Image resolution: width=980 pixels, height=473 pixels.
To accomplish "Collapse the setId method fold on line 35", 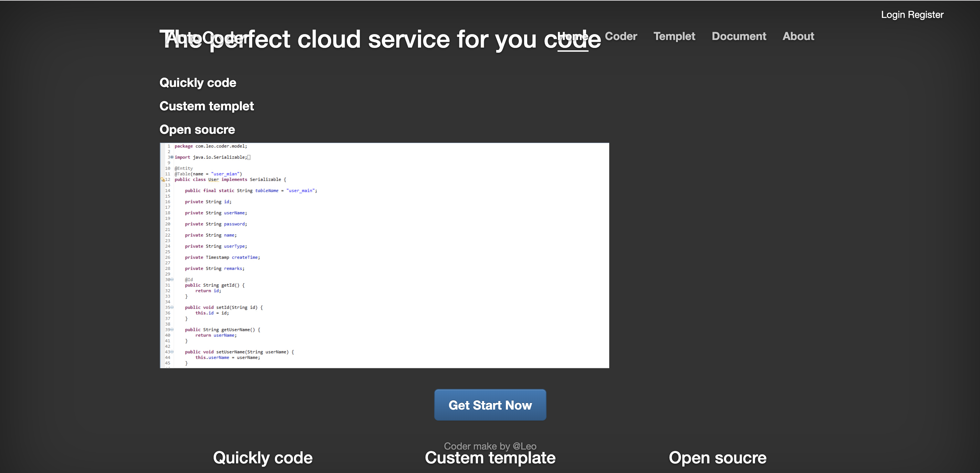I will 172,307.
